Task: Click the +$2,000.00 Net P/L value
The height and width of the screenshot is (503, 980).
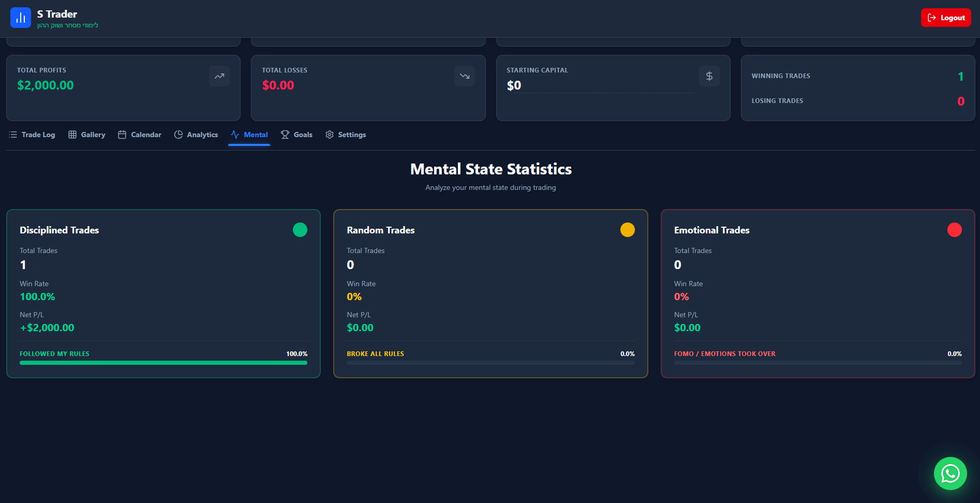Action: (47, 328)
